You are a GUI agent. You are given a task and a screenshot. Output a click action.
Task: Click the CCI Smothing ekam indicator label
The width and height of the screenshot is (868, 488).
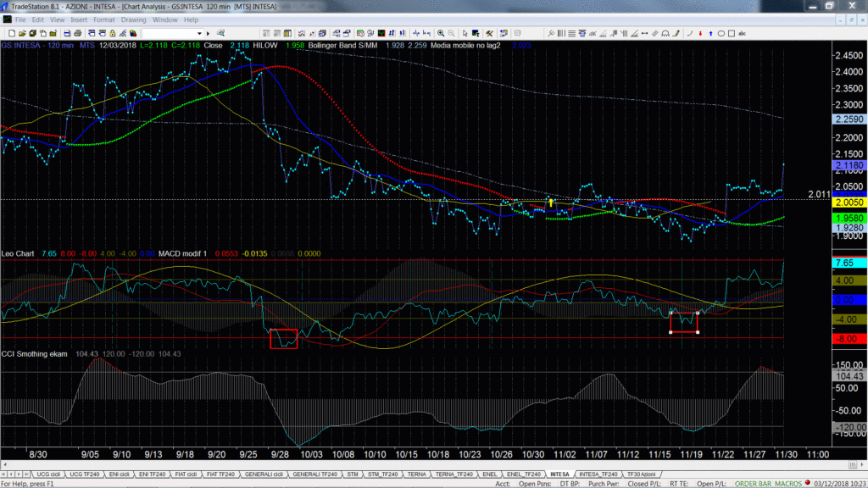point(34,354)
